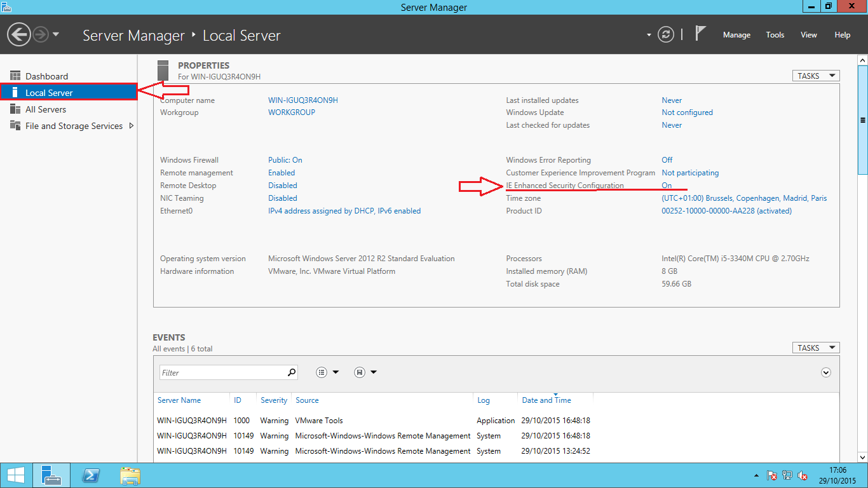
Task: Open the View menu
Action: [808, 35]
